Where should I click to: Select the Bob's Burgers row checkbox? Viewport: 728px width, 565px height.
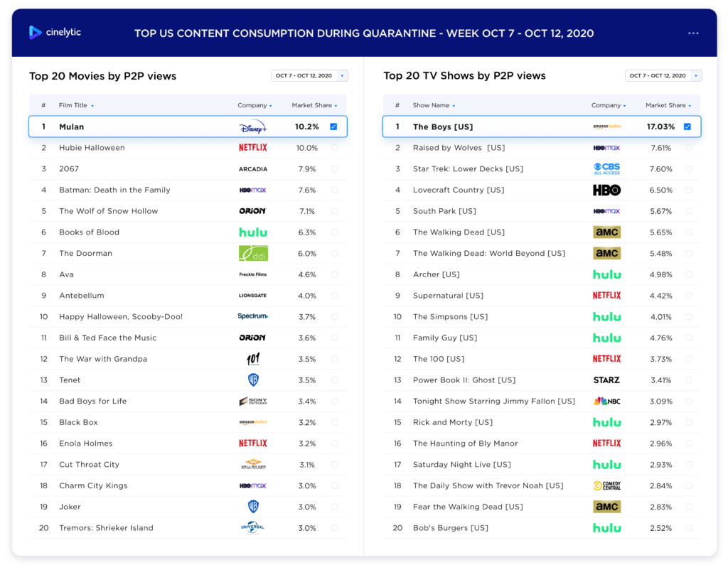[688, 528]
